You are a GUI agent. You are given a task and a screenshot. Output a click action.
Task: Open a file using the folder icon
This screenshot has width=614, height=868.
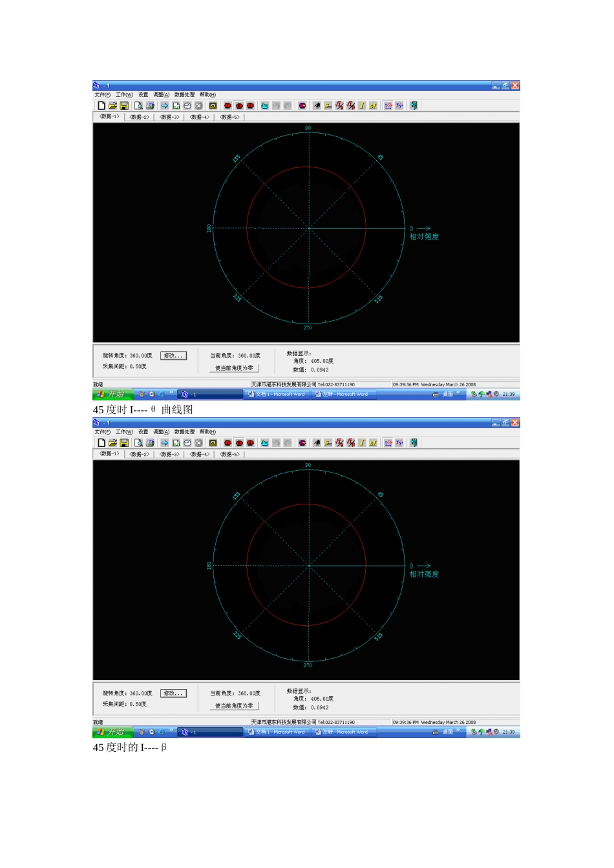point(113,105)
